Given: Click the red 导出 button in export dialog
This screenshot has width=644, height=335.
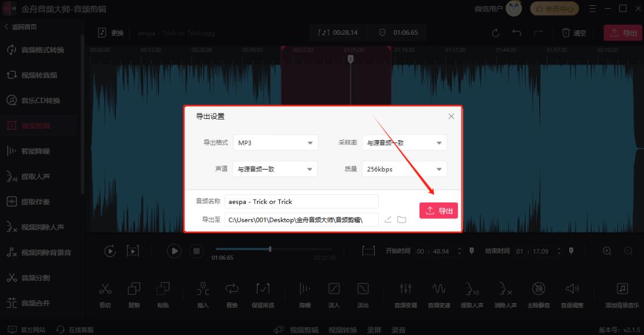Looking at the screenshot, I should pos(438,211).
